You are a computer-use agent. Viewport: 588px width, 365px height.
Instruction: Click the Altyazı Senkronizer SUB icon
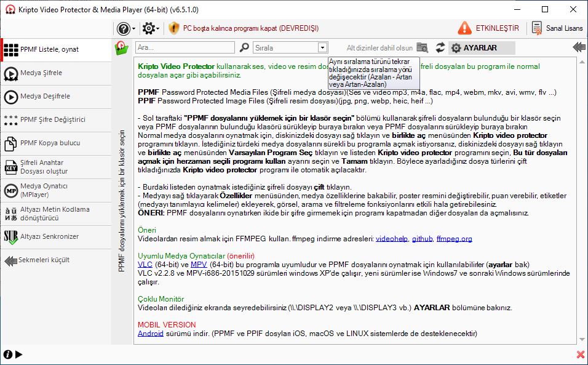click(x=11, y=237)
